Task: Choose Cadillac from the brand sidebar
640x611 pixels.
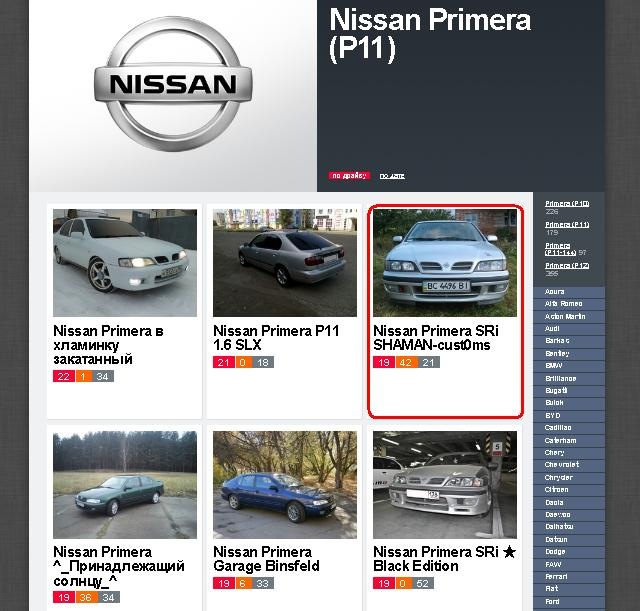Action: click(x=558, y=428)
